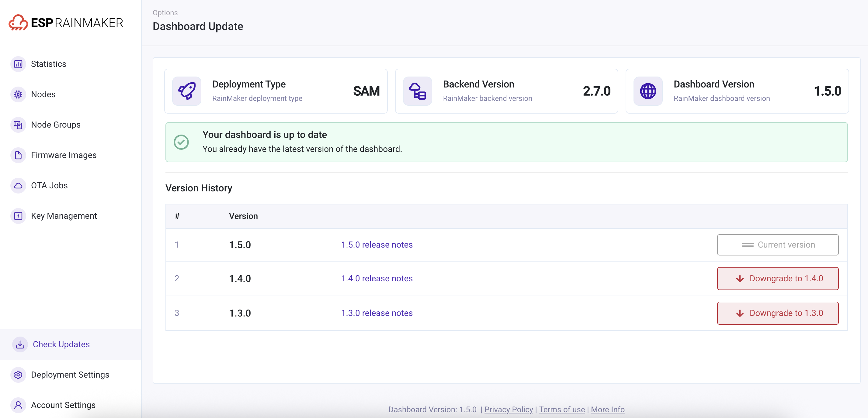The image size is (868, 418).
Task: Open Firmware Images via its document icon
Action: 18,155
